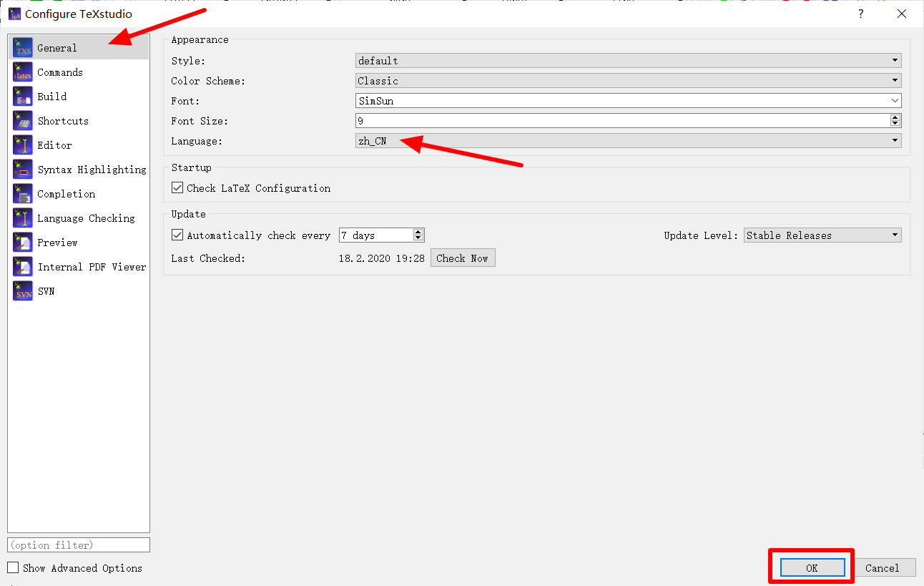Viewport: 924px width, 586px height.
Task: Click the Internal PDF Viewer icon
Action: (x=23, y=267)
